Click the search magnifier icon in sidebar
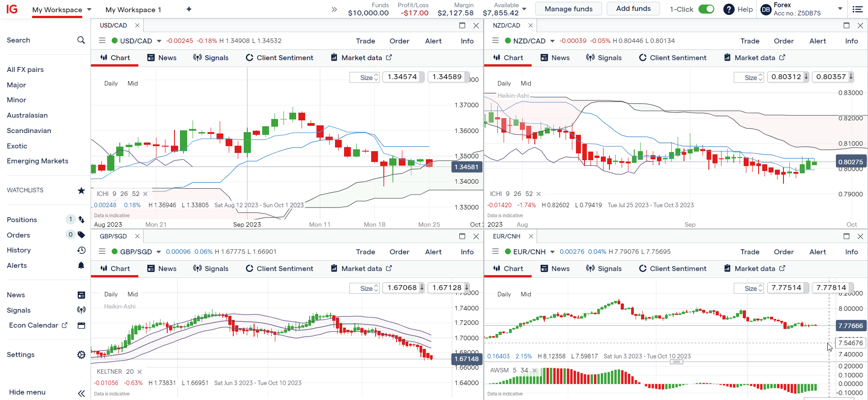Image resolution: width=868 pixels, height=400 pixels. [81, 40]
